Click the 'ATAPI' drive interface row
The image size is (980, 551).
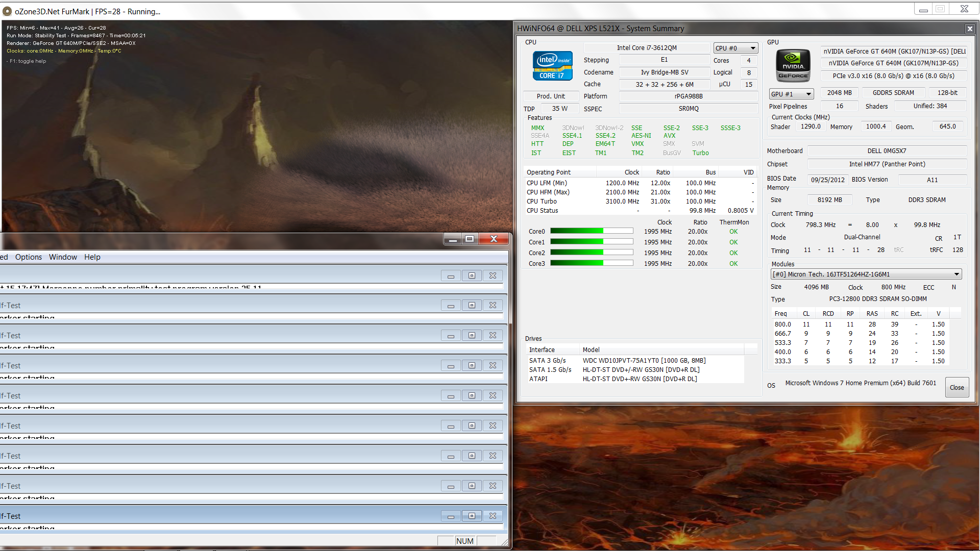(x=634, y=379)
